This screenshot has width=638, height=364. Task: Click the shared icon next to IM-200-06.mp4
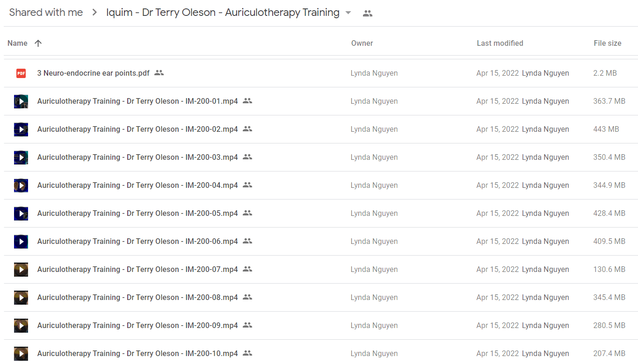tap(247, 241)
